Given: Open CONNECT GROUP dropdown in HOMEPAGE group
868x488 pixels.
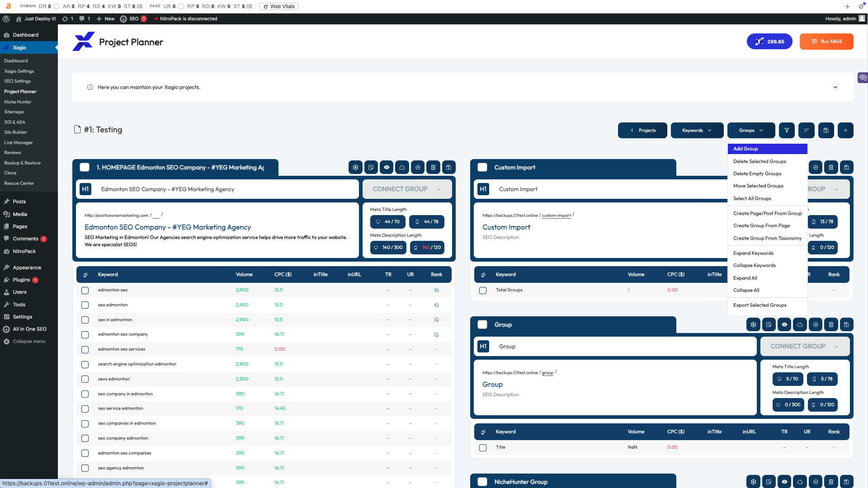Looking at the screenshot, I should (x=407, y=189).
